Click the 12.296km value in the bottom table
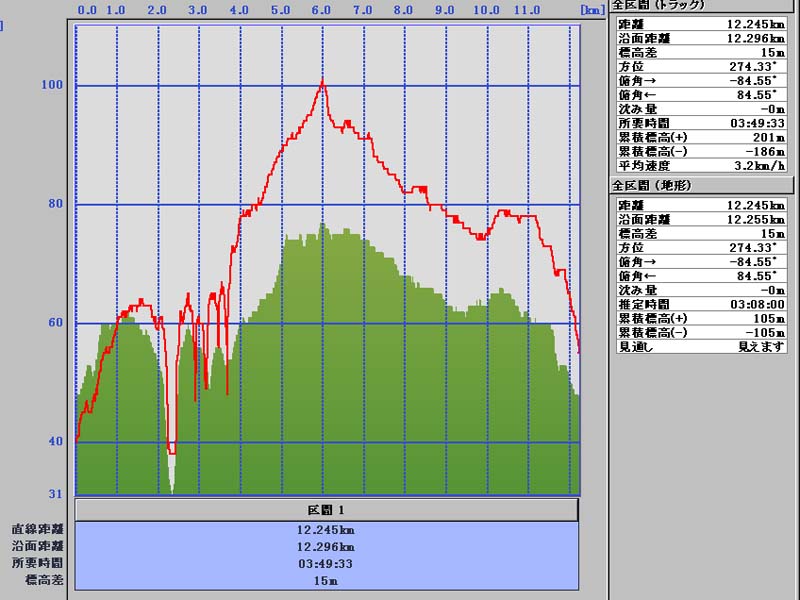Viewport: 800px width, 600px height. (326, 547)
